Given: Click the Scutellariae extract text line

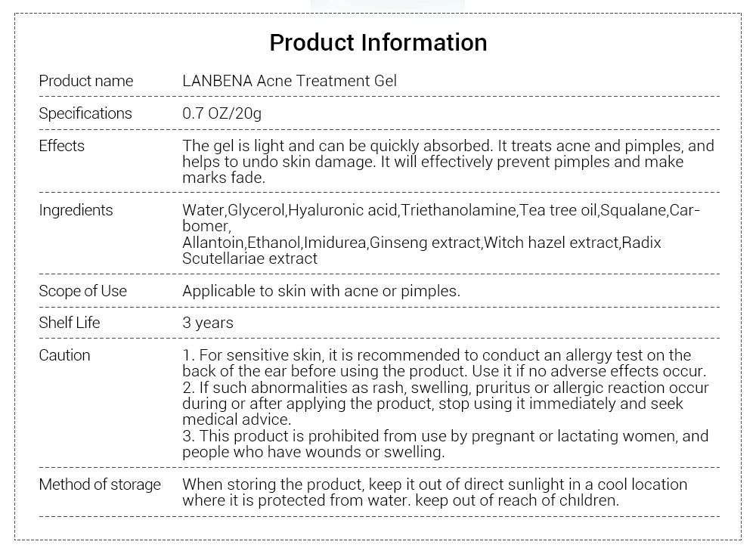Looking at the screenshot, I should point(249,258).
